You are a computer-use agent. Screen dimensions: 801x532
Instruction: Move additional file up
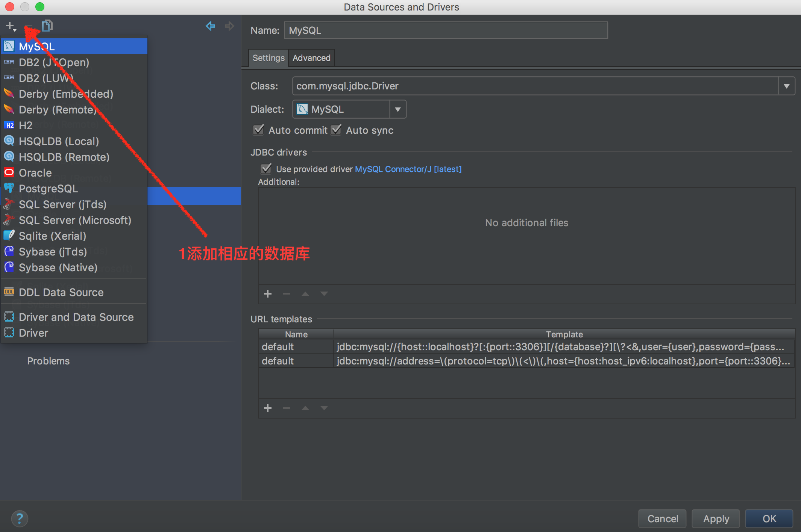(x=305, y=294)
